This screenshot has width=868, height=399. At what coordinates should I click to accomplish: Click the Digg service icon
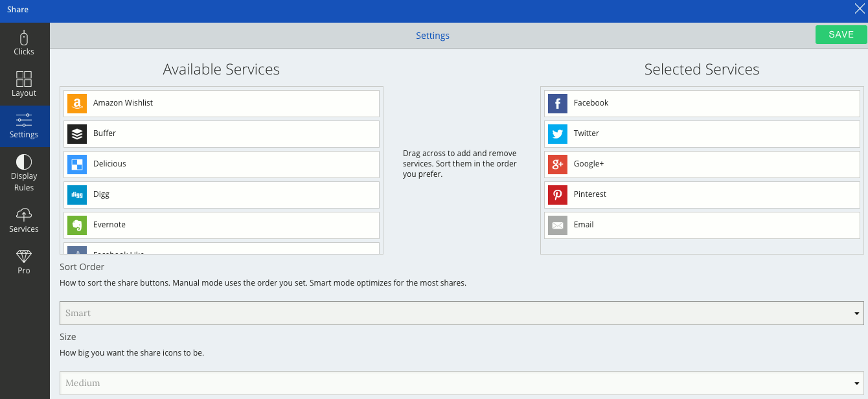pos(77,195)
